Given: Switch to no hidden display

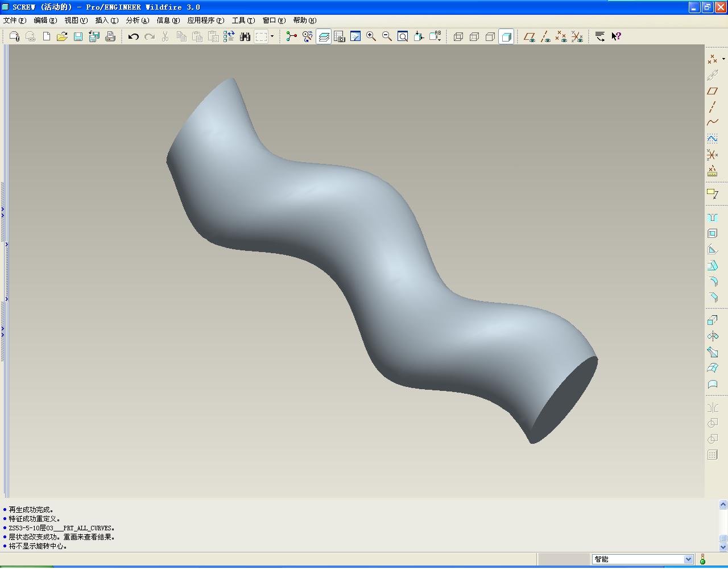Looking at the screenshot, I should coord(490,36).
